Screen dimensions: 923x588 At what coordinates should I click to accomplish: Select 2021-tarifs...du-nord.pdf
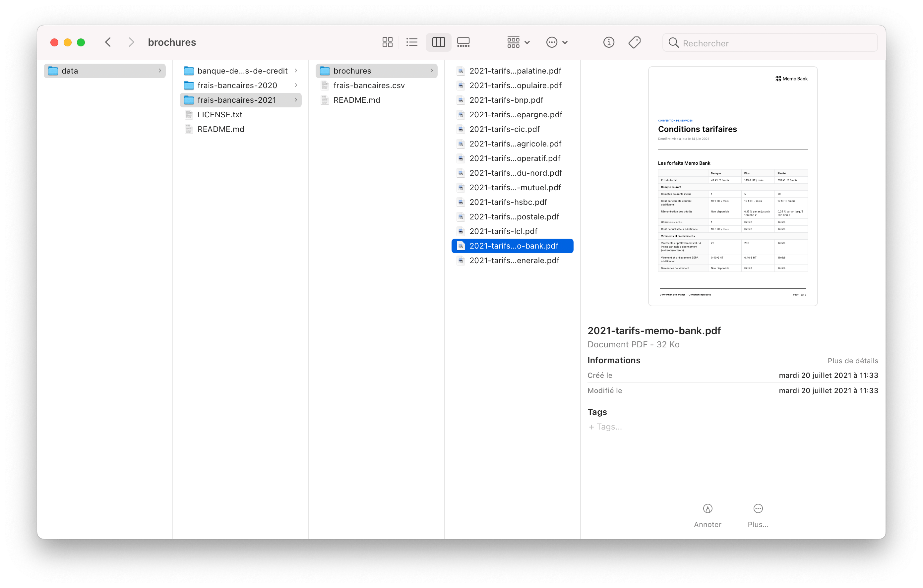point(512,173)
